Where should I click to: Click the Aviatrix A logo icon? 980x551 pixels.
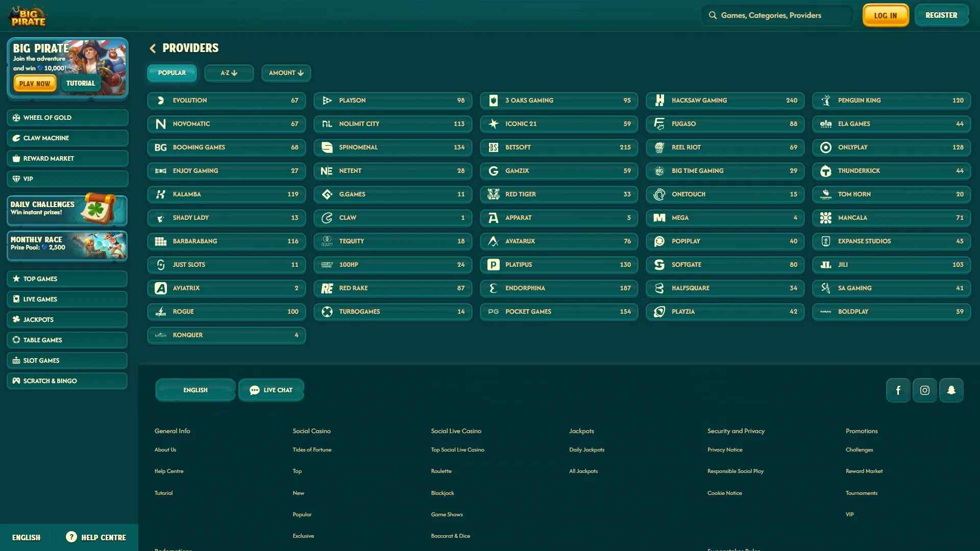pyautogui.click(x=161, y=288)
